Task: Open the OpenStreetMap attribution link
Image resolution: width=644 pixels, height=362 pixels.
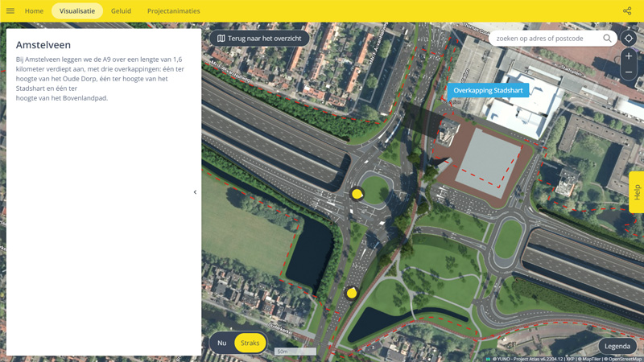Action: coord(624,359)
